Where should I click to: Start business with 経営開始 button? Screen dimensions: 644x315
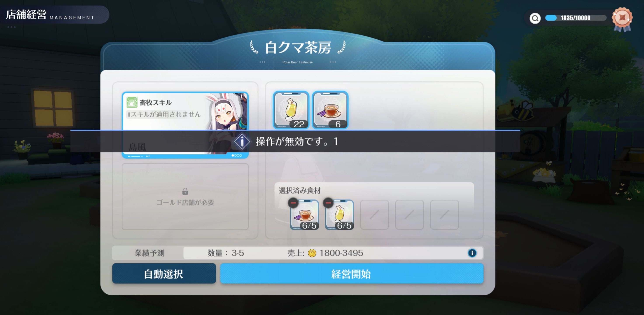[x=352, y=273]
